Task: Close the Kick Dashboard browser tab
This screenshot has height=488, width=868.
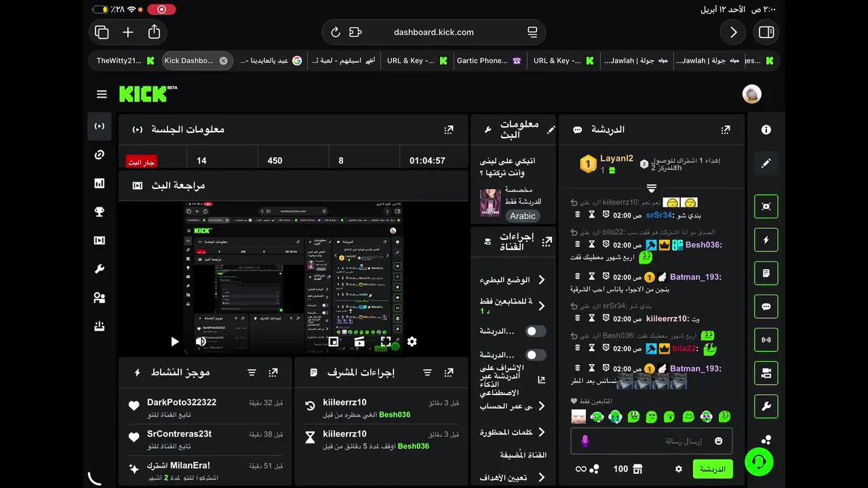Action: pos(223,60)
